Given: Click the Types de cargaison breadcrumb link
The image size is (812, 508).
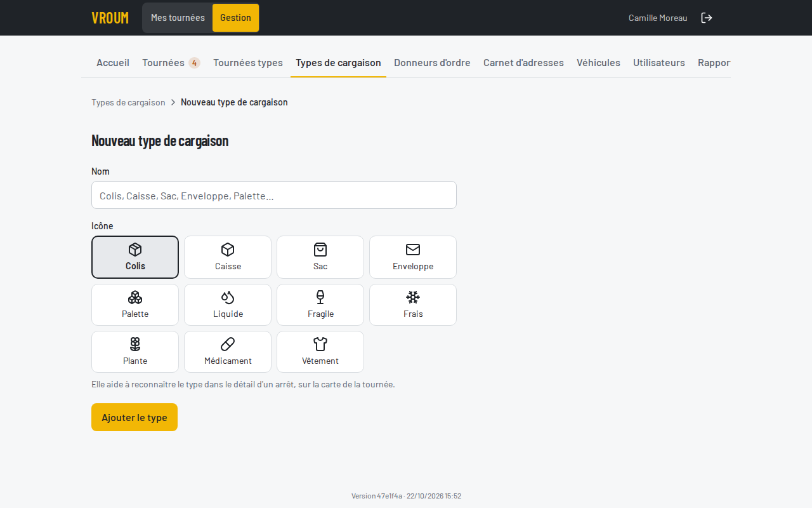Looking at the screenshot, I should click(x=128, y=102).
